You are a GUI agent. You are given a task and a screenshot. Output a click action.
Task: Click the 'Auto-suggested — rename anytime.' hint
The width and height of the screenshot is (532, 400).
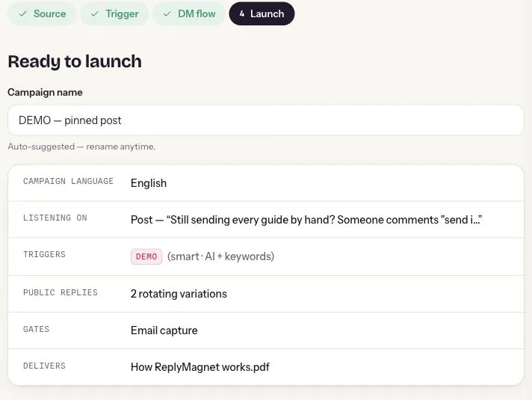81,147
